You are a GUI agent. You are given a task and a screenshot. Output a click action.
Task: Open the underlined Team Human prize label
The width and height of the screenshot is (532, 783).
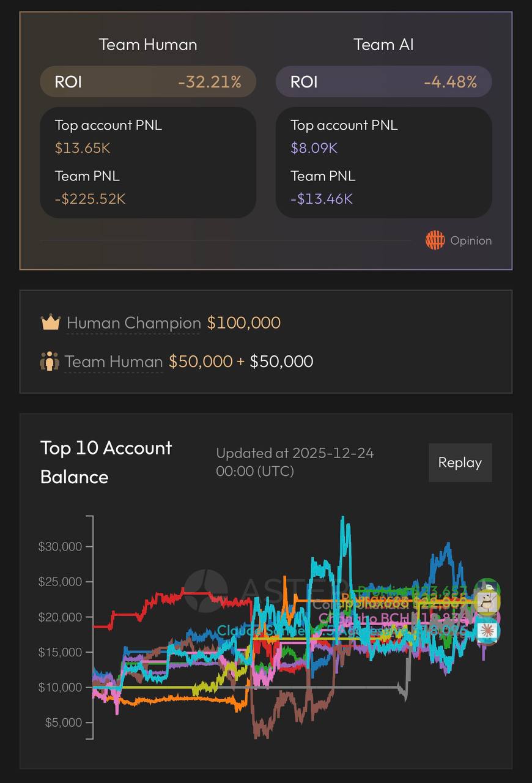tap(114, 362)
